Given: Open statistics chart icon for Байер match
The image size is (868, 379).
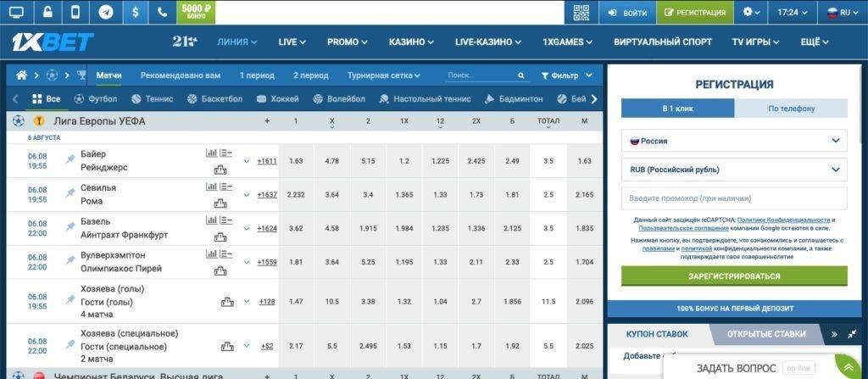Looking at the screenshot, I should click(211, 153).
